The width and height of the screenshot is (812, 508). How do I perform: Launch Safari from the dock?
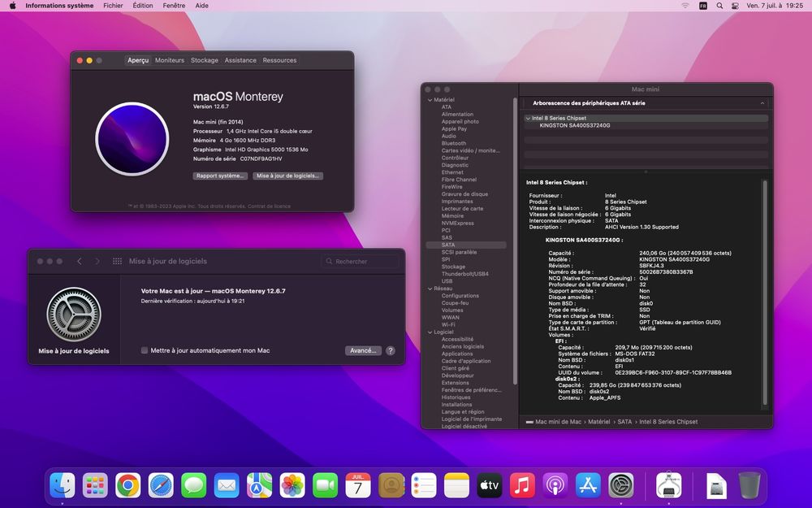pyautogui.click(x=161, y=485)
